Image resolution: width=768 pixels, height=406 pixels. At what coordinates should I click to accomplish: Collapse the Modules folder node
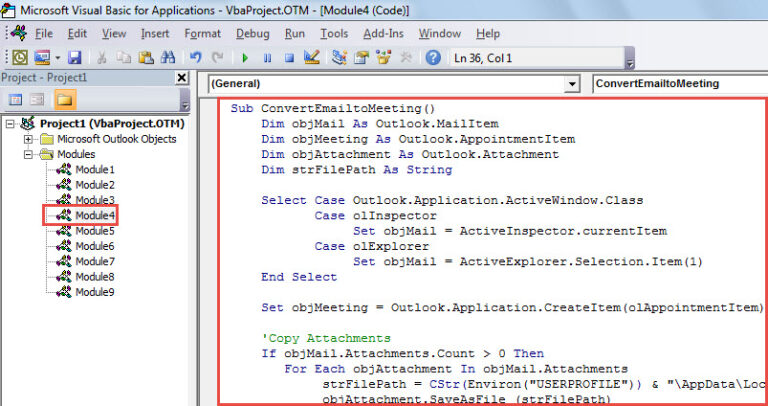pos(29,154)
